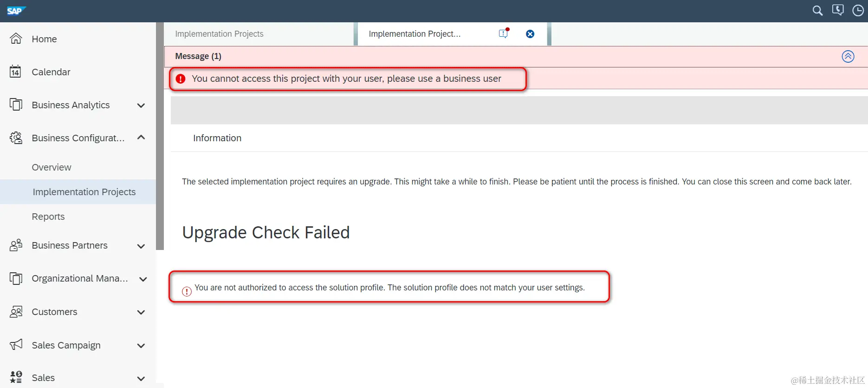Open the help chat icon in header
The height and width of the screenshot is (388, 868).
pyautogui.click(x=838, y=10)
